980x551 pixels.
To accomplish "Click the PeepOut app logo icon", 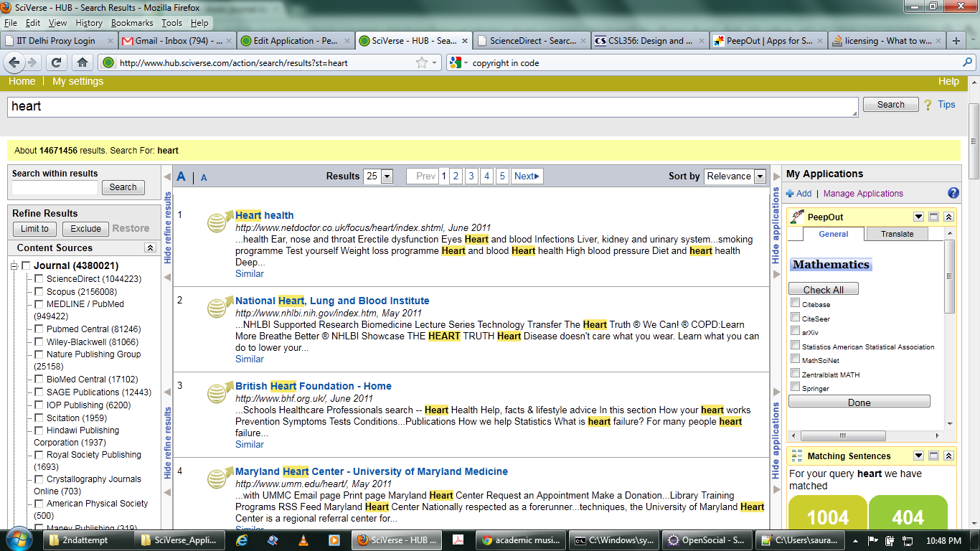I will (796, 217).
